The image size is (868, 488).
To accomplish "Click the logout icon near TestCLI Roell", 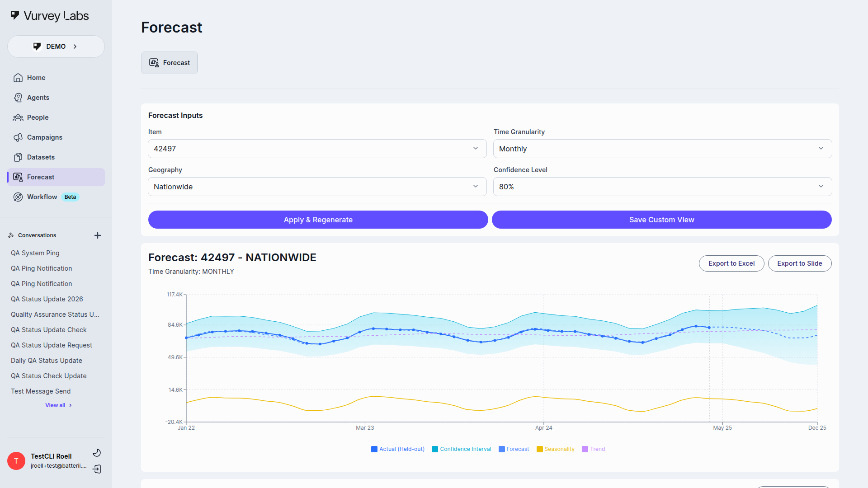I will click(x=97, y=469).
